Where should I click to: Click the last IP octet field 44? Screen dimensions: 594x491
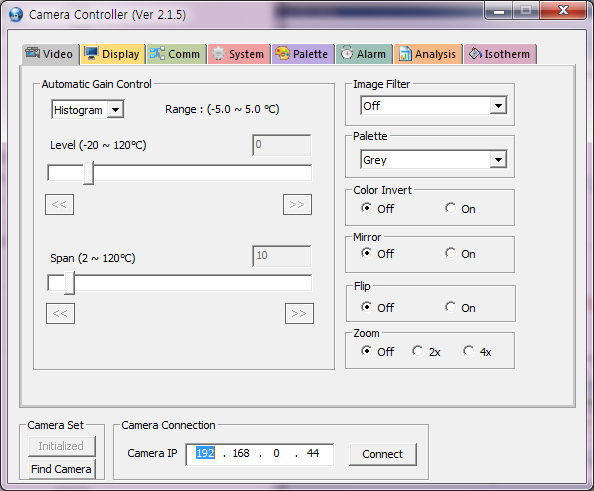[x=313, y=453]
